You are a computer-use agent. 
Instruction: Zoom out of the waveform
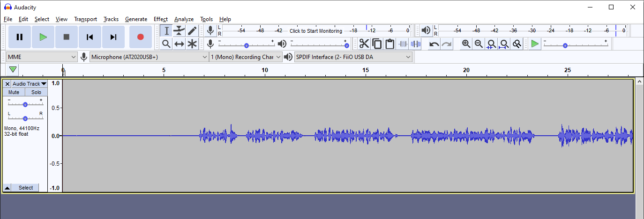[479, 44]
